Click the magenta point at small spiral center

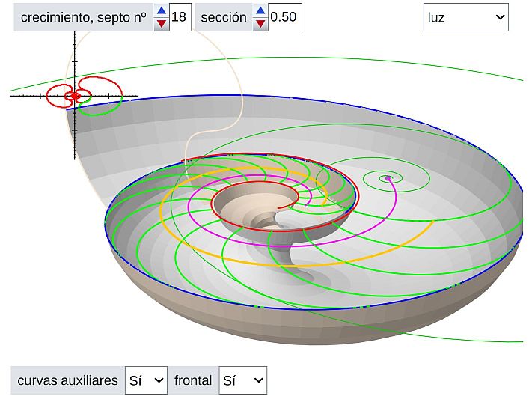[x=387, y=178]
